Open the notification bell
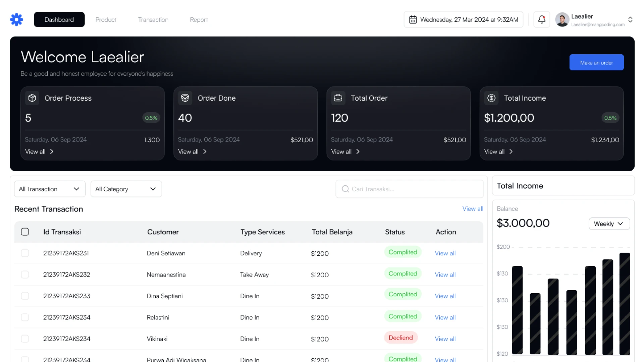 click(541, 19)
